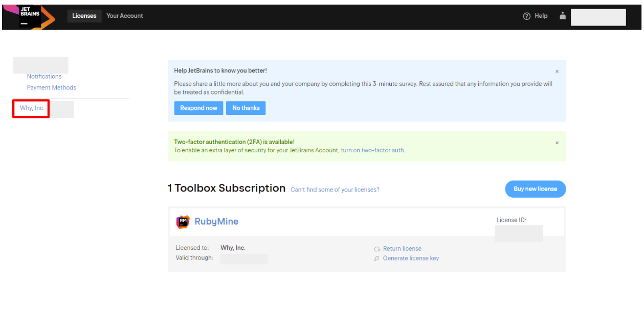Click the No thanks button
Image resolution: width=644 pixels, height=329 pixels.
pyautogui.click(x=246, y=108)
